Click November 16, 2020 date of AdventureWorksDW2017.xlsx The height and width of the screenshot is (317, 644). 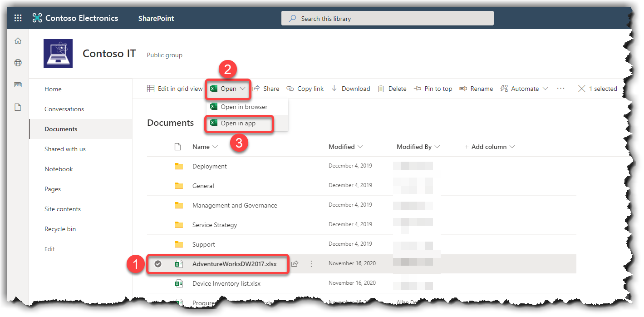click(x=352, y=263)
